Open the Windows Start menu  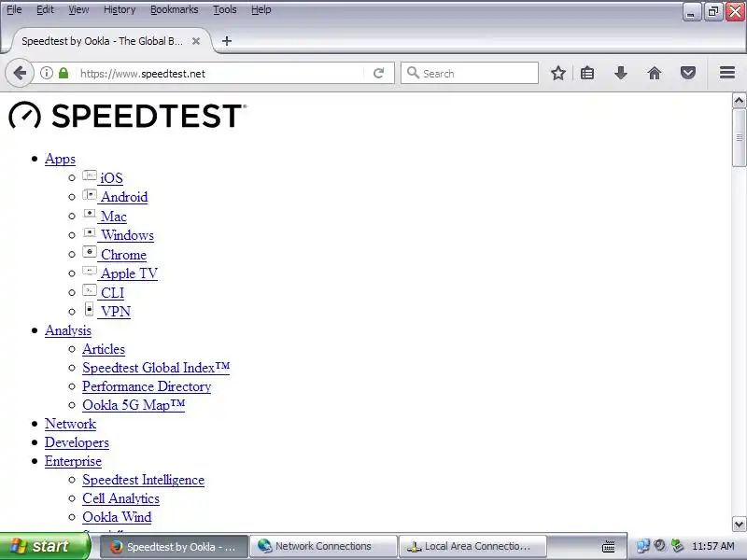(44, 546)
